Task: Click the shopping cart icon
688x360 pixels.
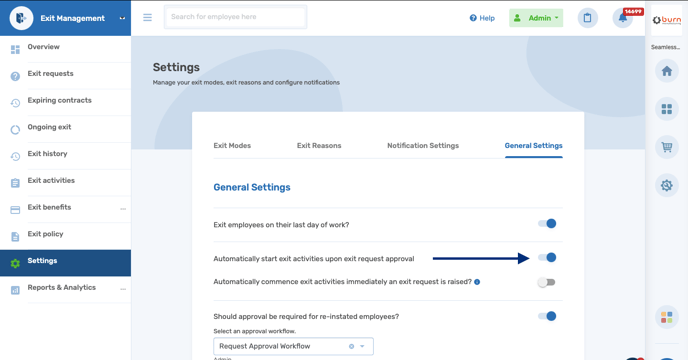Action: (667, 147)
